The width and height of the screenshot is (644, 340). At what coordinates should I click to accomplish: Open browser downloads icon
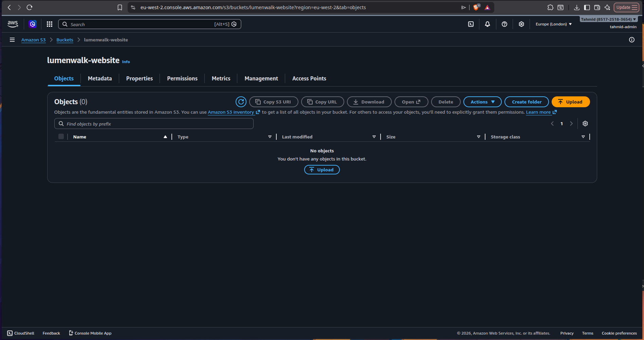tap(577, 7)
